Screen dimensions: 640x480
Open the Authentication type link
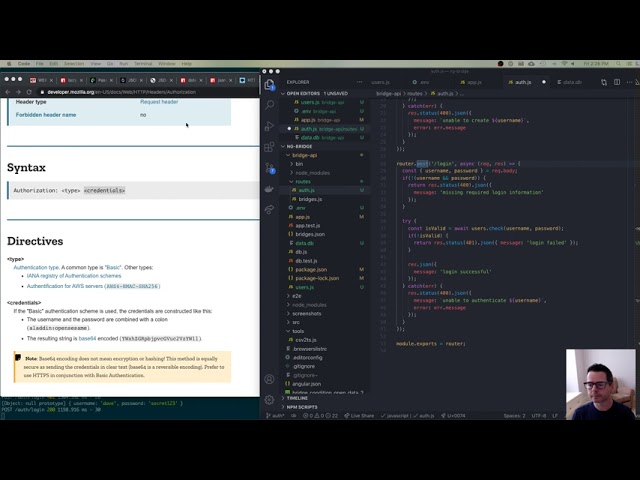[x=36, y=267]
